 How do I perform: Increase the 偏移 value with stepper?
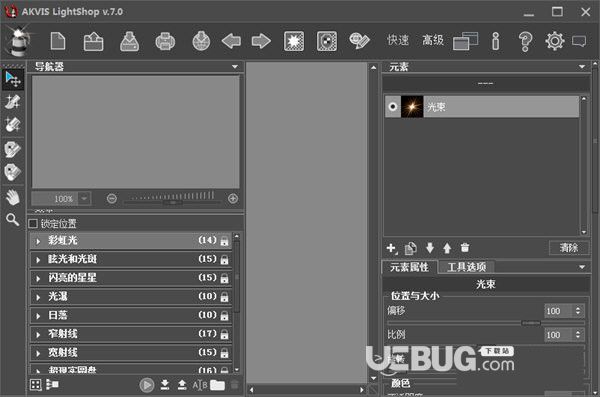[x=578, y=308]
